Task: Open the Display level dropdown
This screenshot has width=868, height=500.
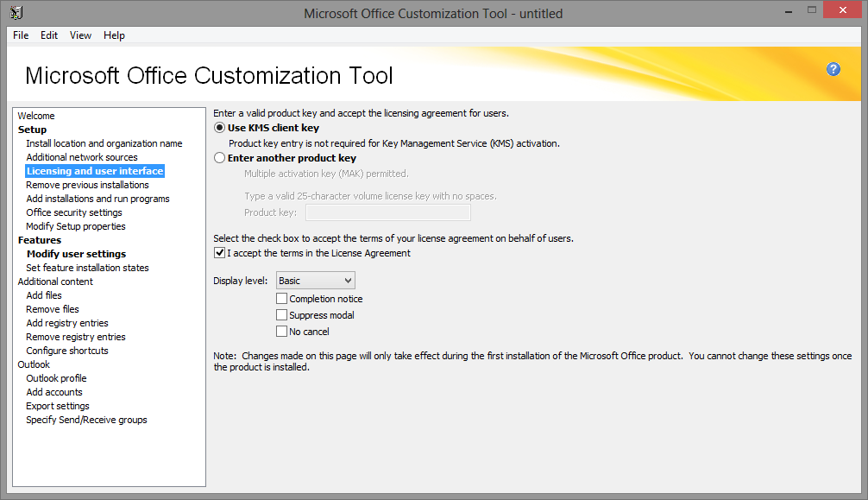Action: click(x=316, y=281)
